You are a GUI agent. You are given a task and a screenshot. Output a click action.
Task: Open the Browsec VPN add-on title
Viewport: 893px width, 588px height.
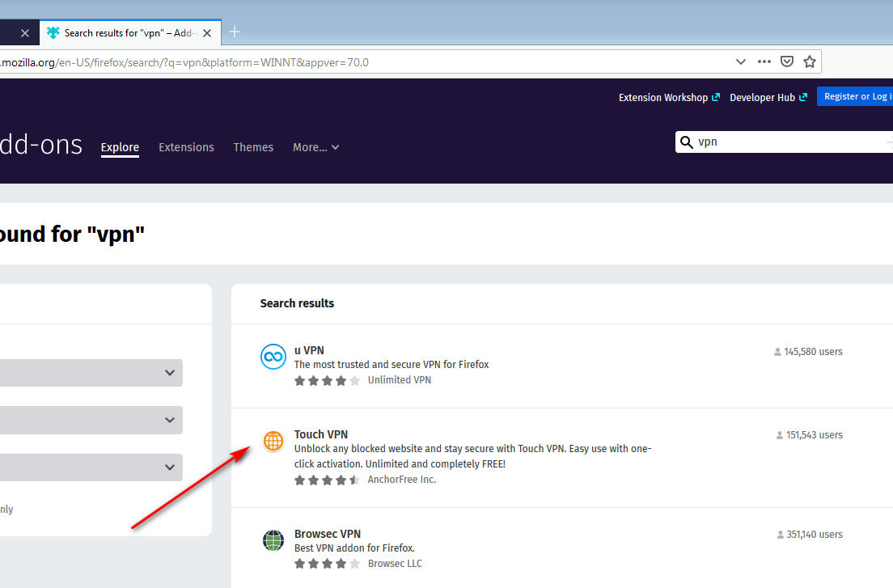pyautogui.click(x=328, y=534)
